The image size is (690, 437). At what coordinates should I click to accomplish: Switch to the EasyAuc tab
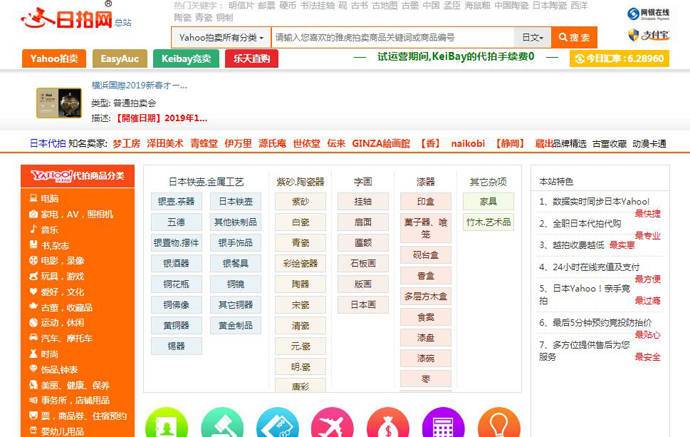click(x=120, y=59)
